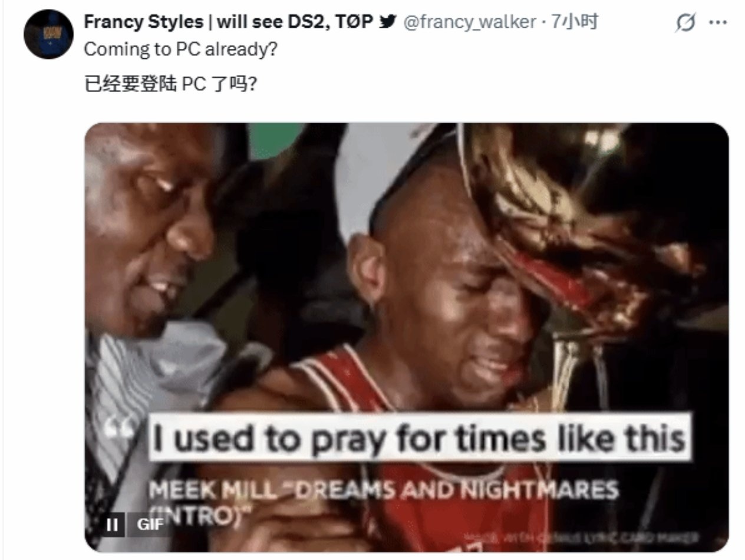Click the "Coming to PC already?" tweet text
745x560 pixels.
point(180,50)
